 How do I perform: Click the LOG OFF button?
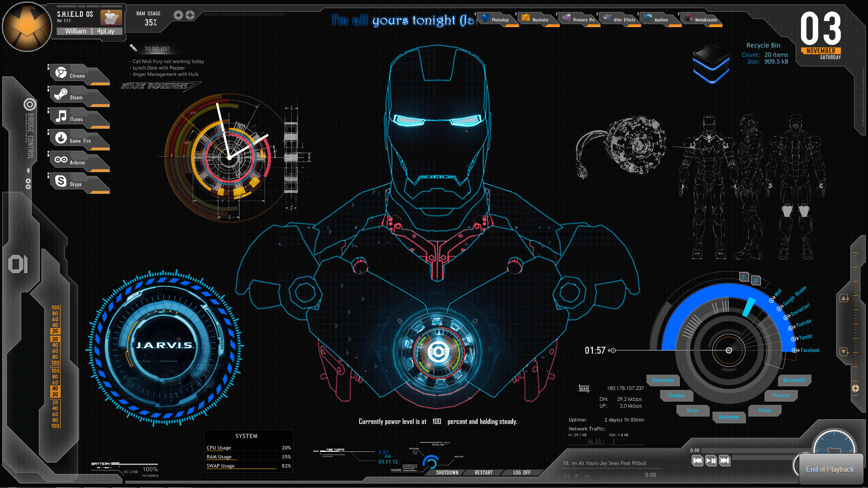click(x=522, y=473)
